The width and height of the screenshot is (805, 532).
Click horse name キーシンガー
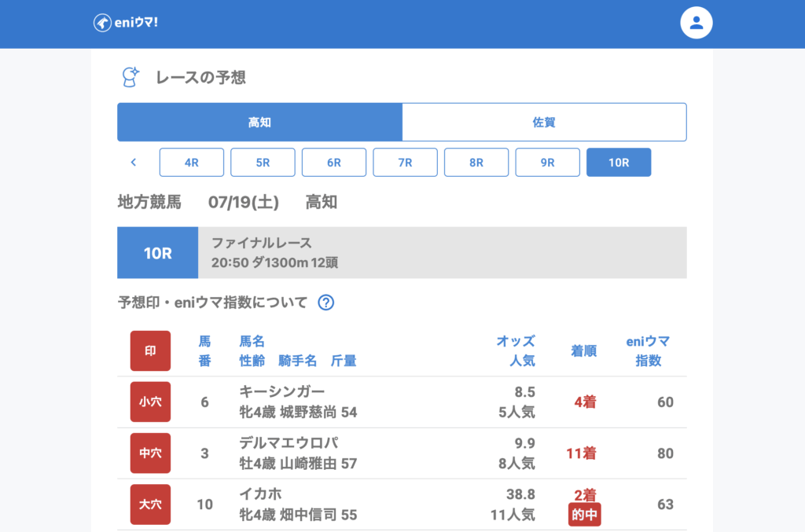pyautogui.click(x=281, y=391)
